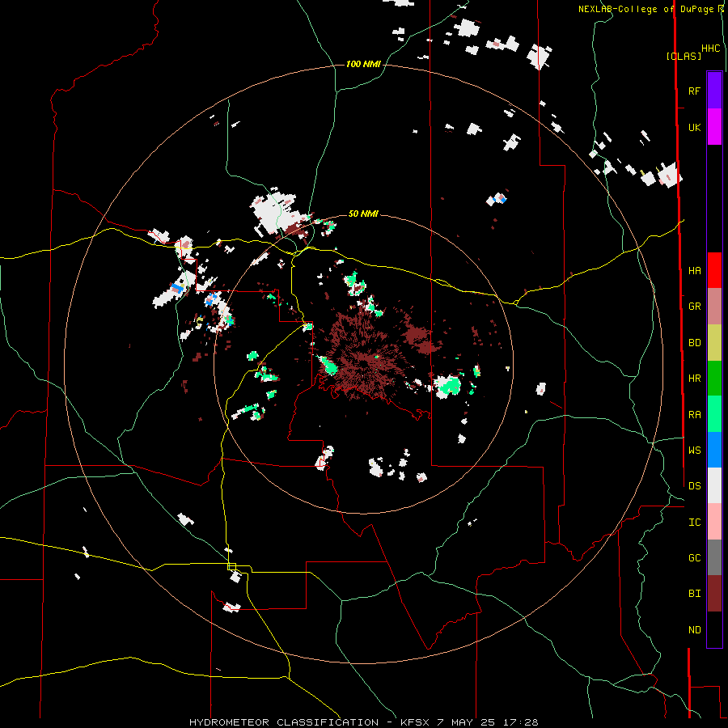Click the 100 NMI range ring label
728x728 pixels.
363,64
